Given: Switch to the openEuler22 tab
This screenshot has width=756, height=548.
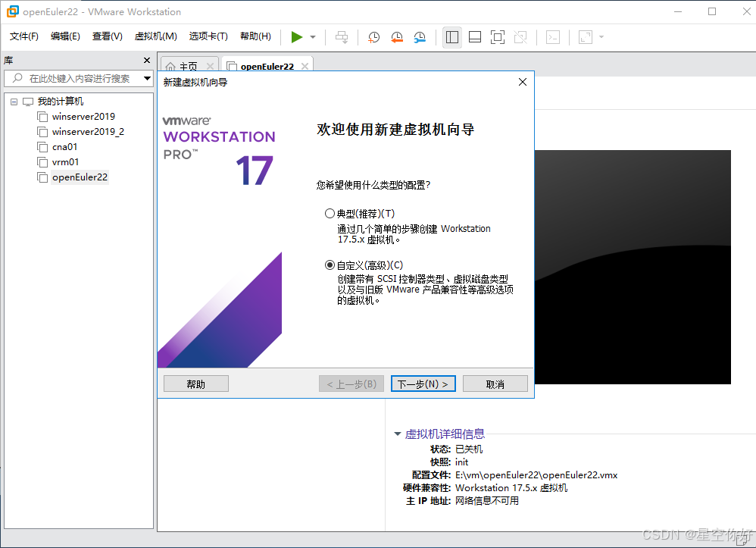Looking at the screenshot, I should [267, 66].
